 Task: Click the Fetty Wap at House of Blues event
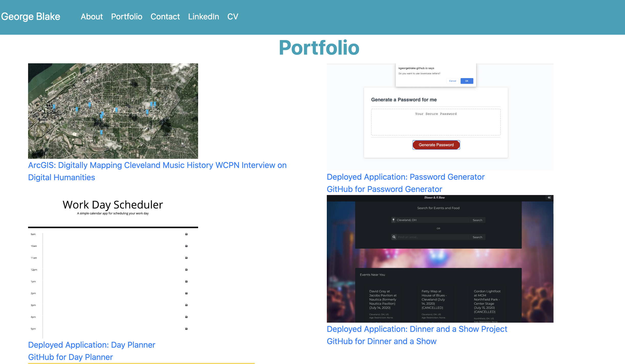click(435, 304)
